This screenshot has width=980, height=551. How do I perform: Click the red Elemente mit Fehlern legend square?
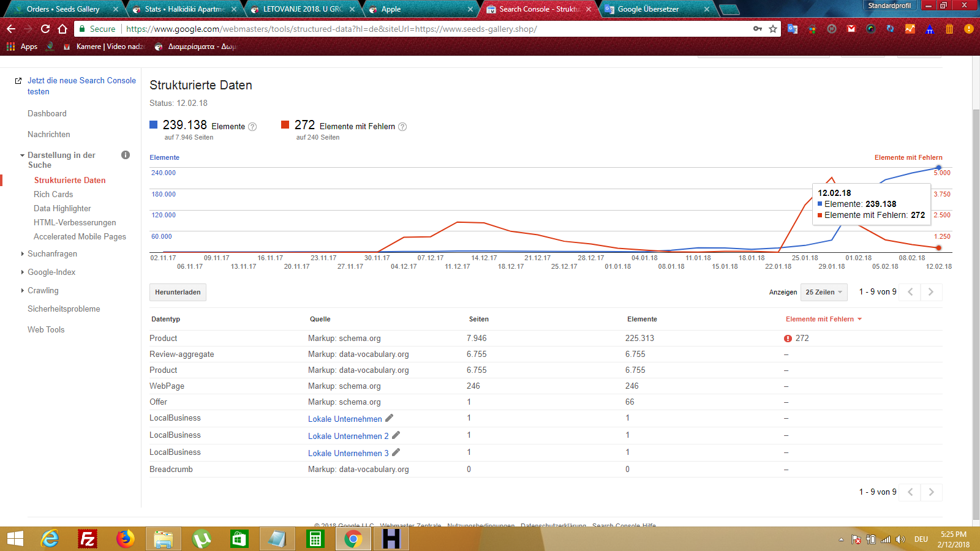tap(285, 124)
